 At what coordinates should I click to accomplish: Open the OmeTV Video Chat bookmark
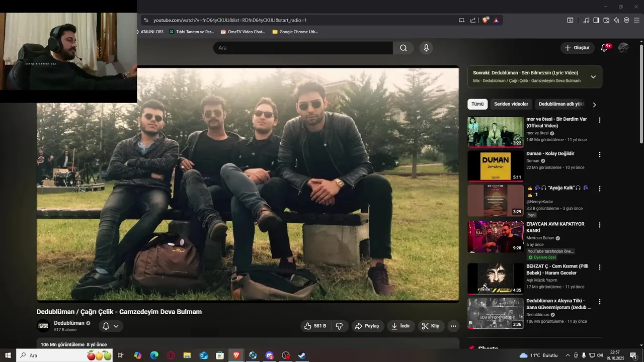(243, 32)
